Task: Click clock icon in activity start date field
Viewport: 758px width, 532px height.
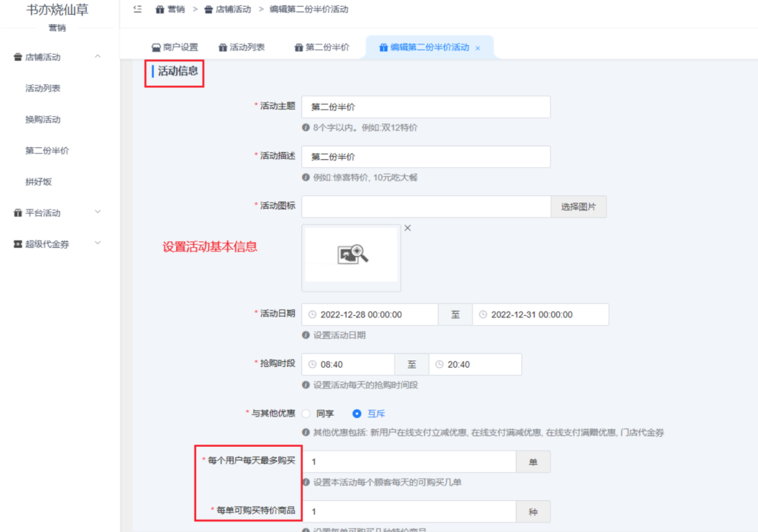Action: tap(312, 314)
